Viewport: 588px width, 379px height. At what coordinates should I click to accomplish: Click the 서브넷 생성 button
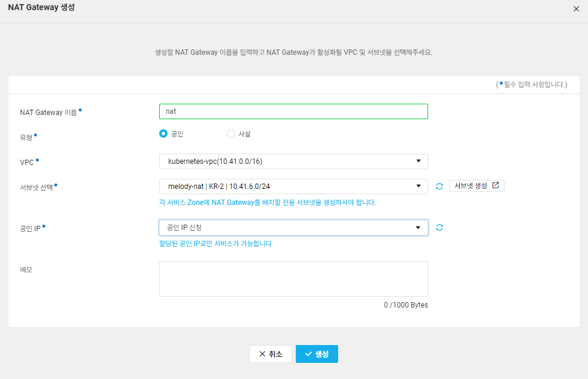(476, 186)
